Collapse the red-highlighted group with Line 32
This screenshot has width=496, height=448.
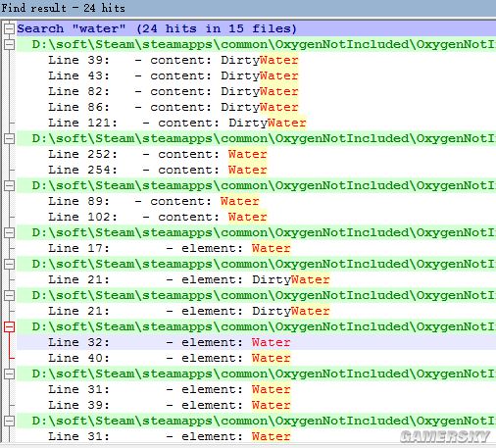9,326
